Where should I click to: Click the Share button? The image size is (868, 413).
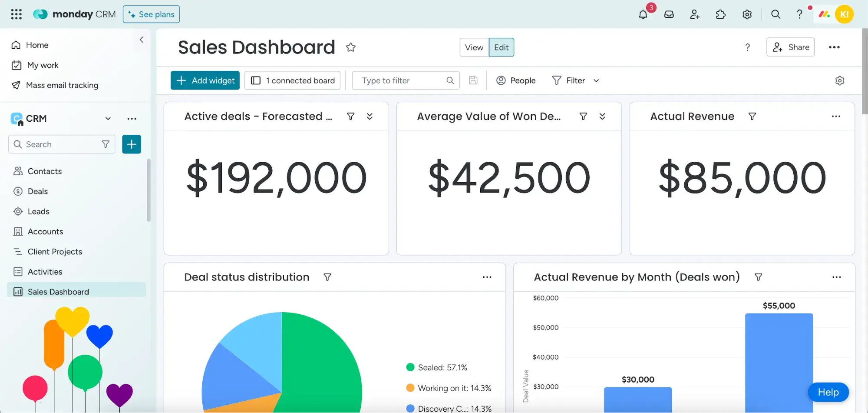(790, 47)
